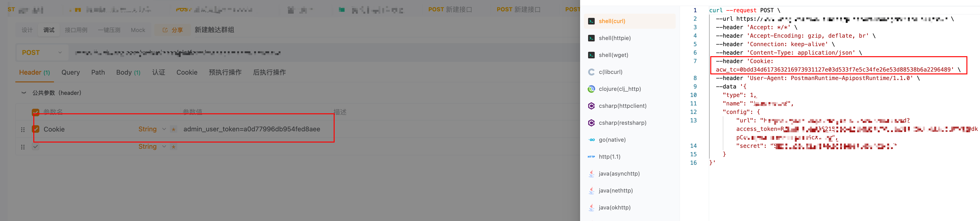Open the 认证 tab
This screenshot has height=221, width=980.
pos(159,73)
